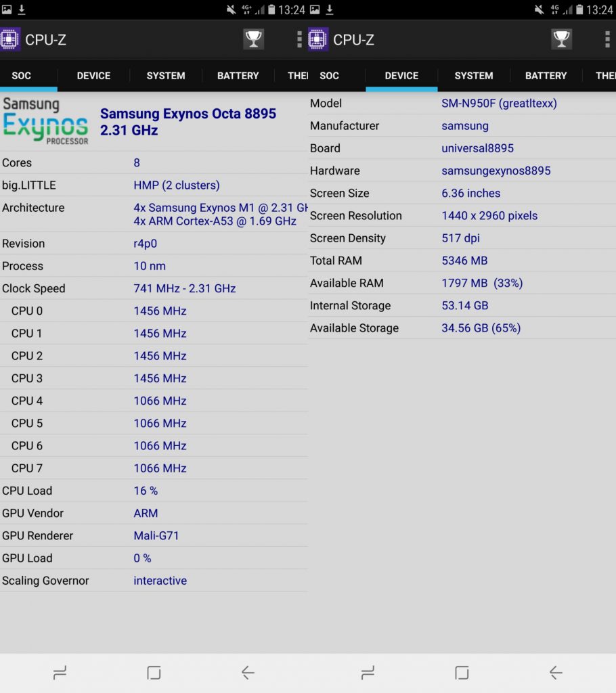Tap the GPU Load value "0 %"
The width and height of the screenshot is (616, 693).
point(142,558)
